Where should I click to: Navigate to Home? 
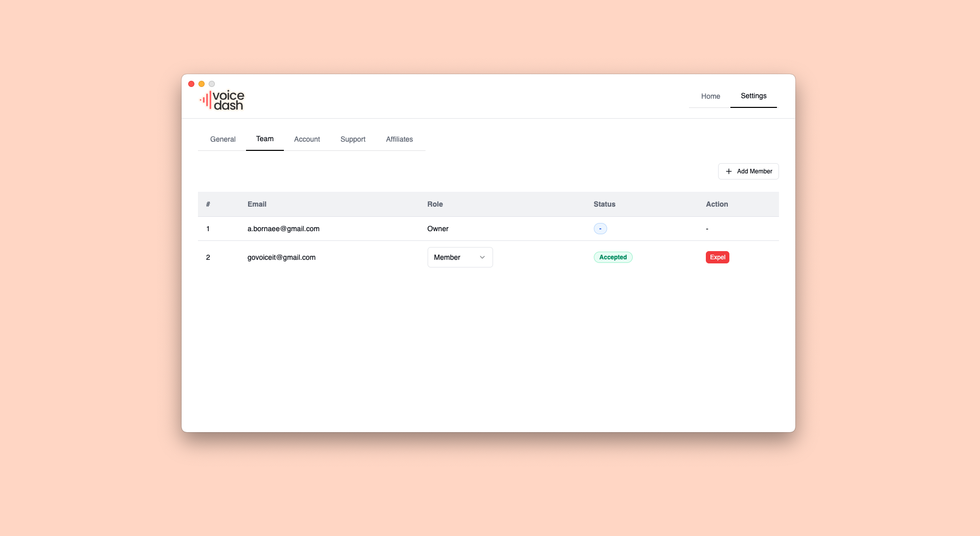point(710,96)
